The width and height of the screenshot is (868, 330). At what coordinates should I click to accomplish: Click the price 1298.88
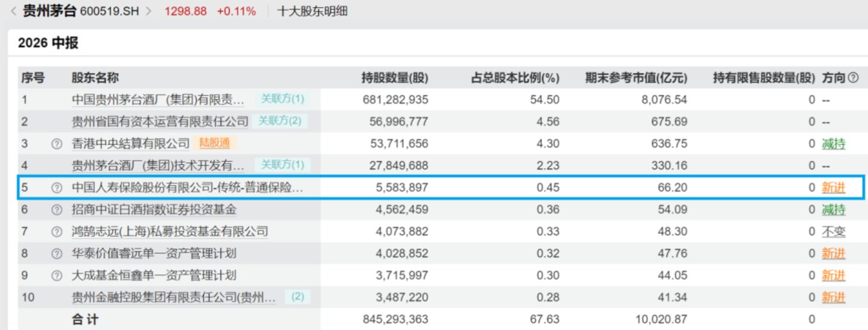(x=185, y=11)
